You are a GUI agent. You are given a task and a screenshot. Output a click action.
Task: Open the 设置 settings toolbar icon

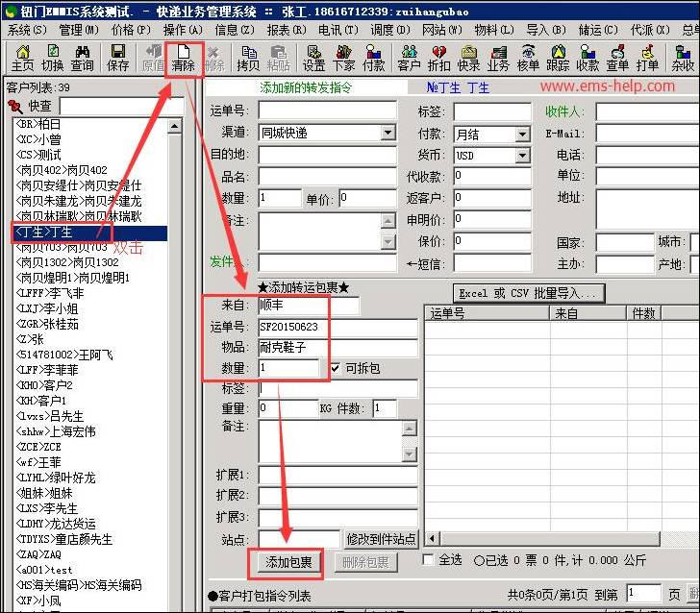[x=313, y=59]
